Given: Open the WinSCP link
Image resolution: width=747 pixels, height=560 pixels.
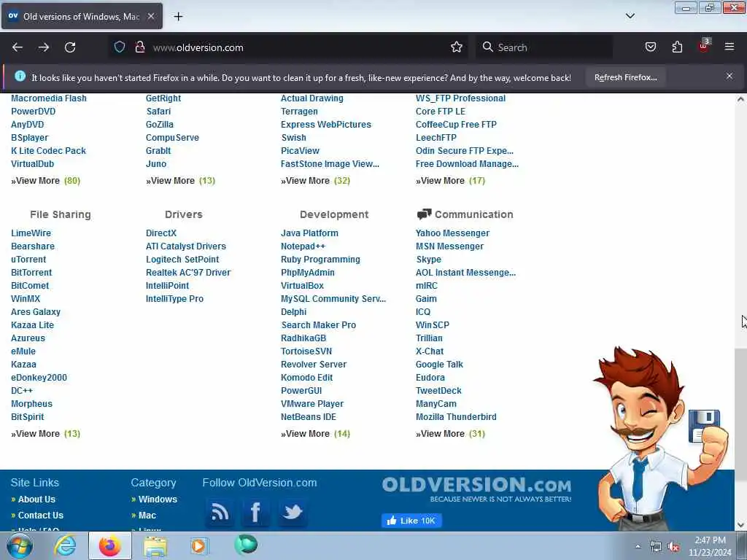Looking at the screenshot, I should [432, 324].
